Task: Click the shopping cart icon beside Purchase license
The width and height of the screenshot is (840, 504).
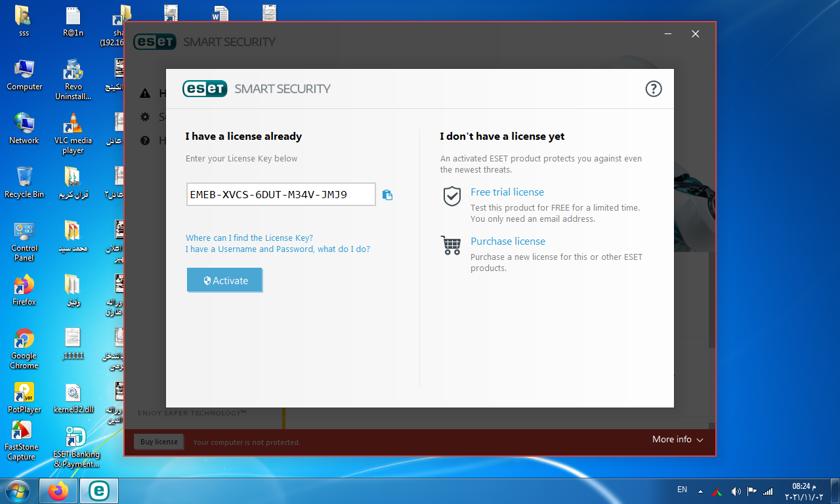Action: pos(451,245)
